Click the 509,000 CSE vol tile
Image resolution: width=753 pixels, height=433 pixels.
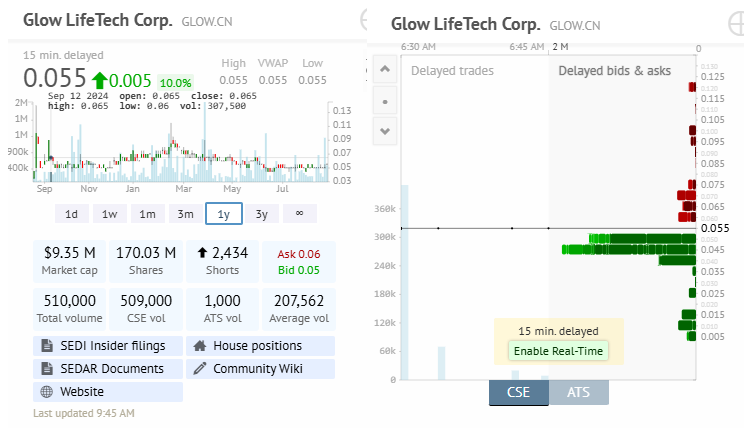pos(146,309)
